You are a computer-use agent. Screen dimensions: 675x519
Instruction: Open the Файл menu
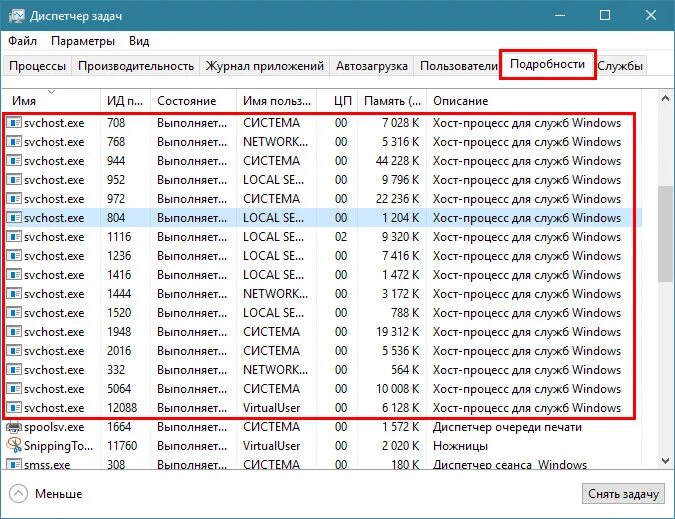(22, 41)
